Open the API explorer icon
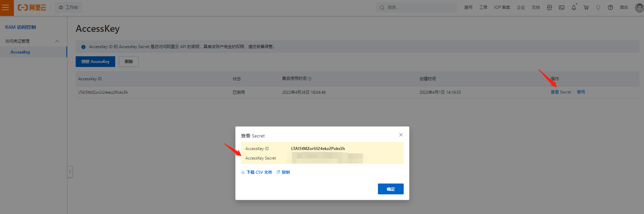 pyautogui.click(x=549, y=7)
